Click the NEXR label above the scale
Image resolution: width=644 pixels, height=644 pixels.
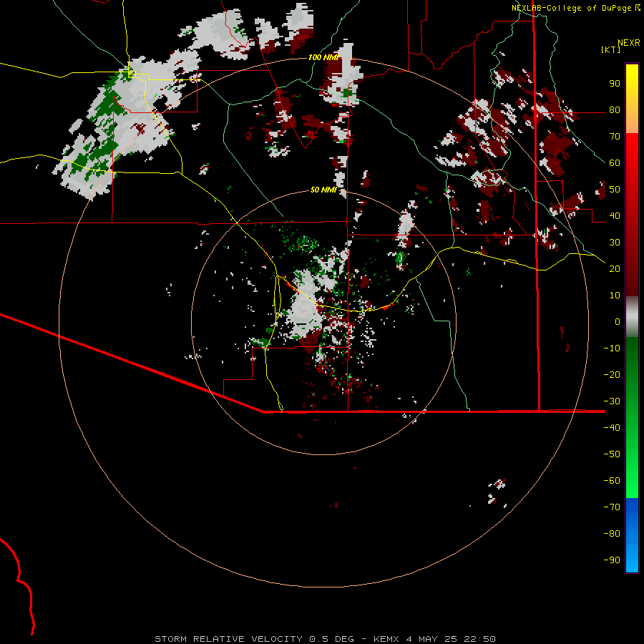(629, 43)
